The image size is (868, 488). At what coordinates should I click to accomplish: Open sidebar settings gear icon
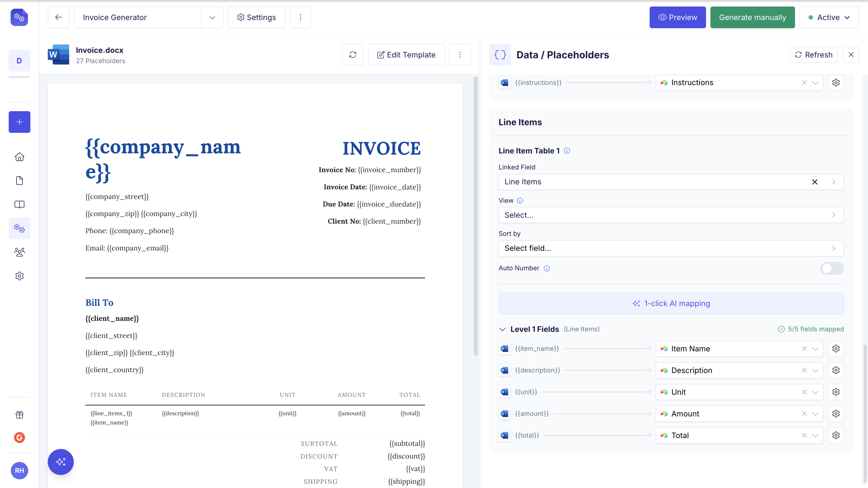(x=19, y=276)
